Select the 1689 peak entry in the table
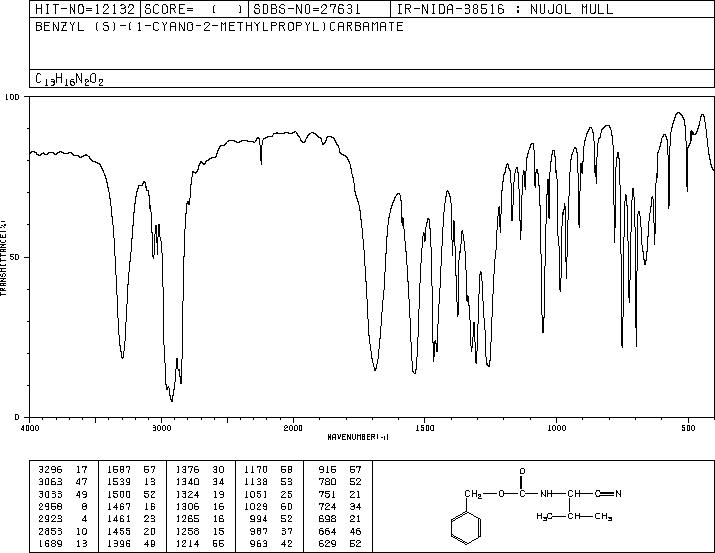This screenshot has height=553, width=715. coord(63,543)
